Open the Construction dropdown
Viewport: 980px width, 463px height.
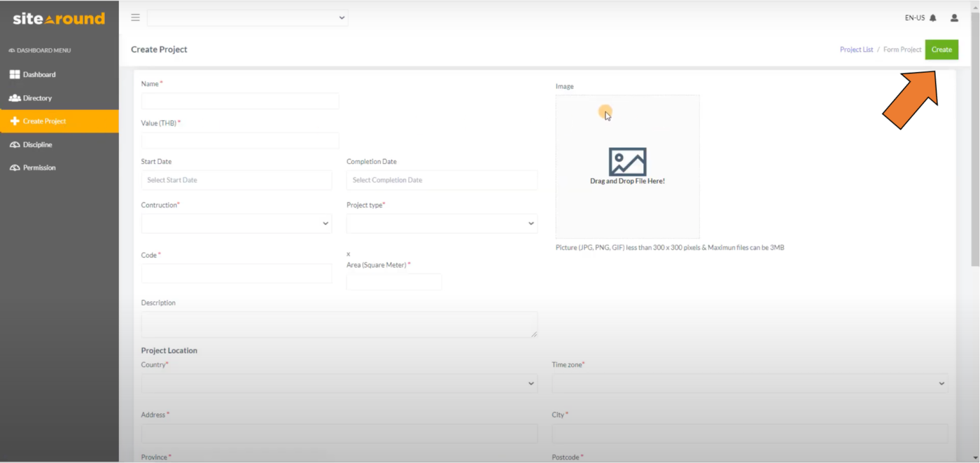click(236, 223)
